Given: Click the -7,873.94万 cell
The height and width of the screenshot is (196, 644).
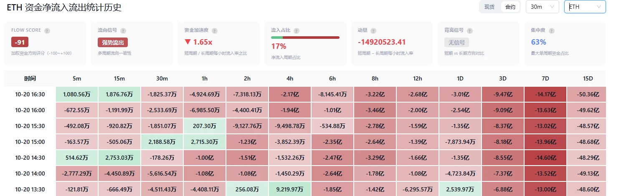Looking at the screenshot, I should pyautogui.click(x=460, y=142).
